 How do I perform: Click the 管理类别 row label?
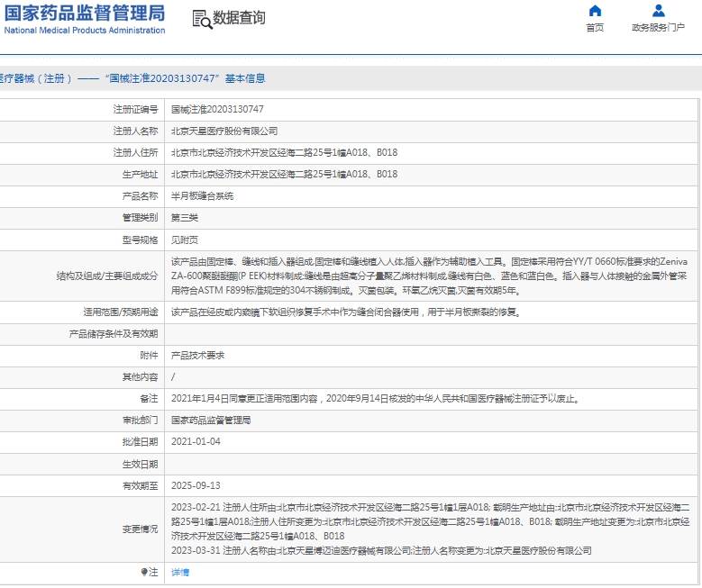pos(141,218)
